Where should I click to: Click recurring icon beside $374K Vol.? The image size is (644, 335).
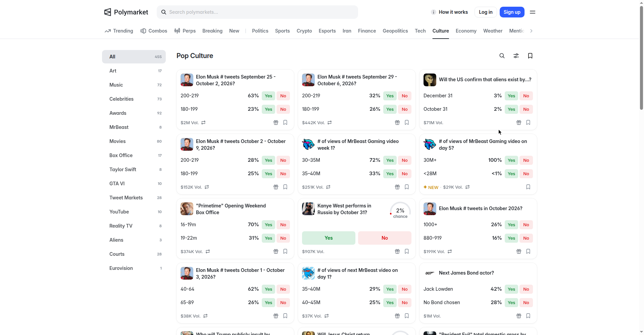click(208, 251)
